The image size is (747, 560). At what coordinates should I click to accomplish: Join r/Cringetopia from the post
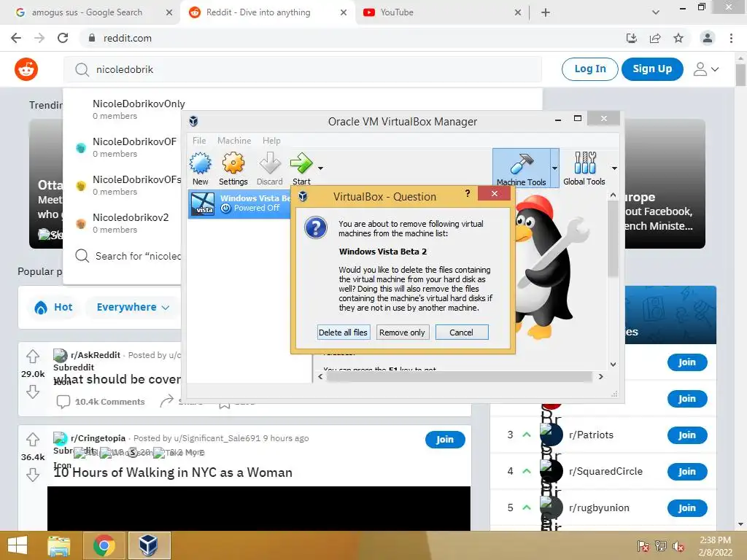445,440
